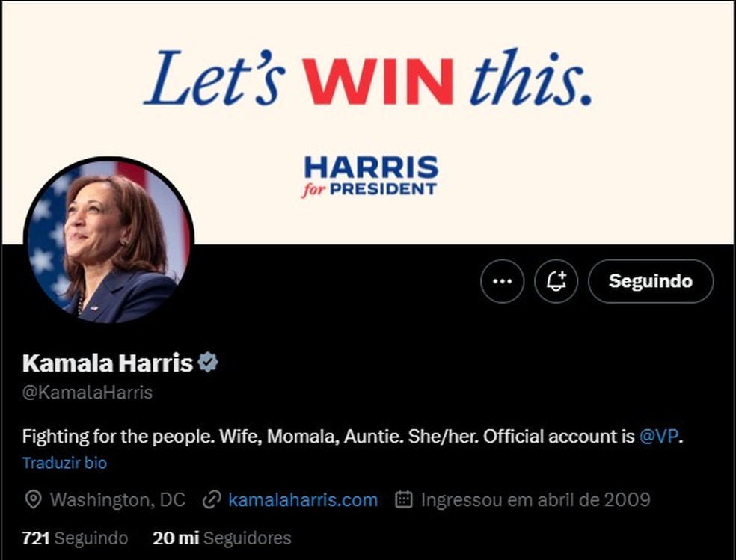Click Traduzir bio link
The image size is (736, 560).
(65, 463)
